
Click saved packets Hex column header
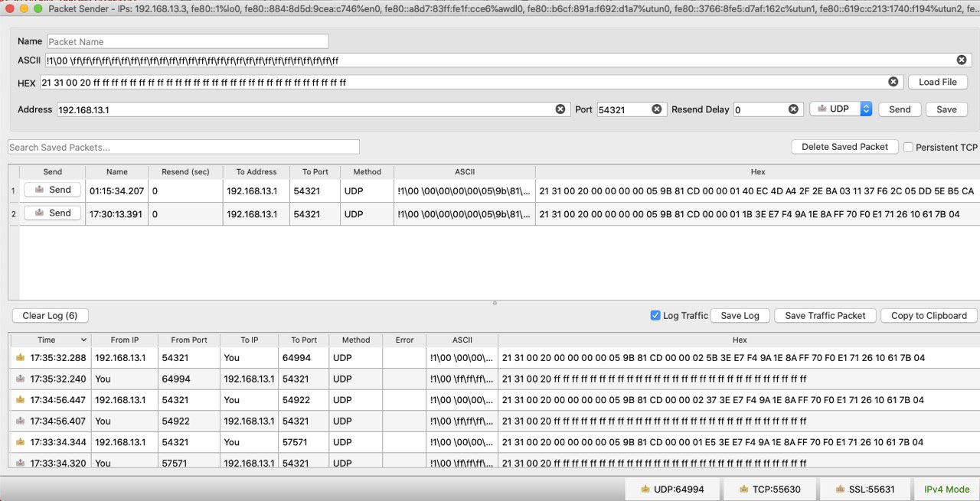coord(757,172)
